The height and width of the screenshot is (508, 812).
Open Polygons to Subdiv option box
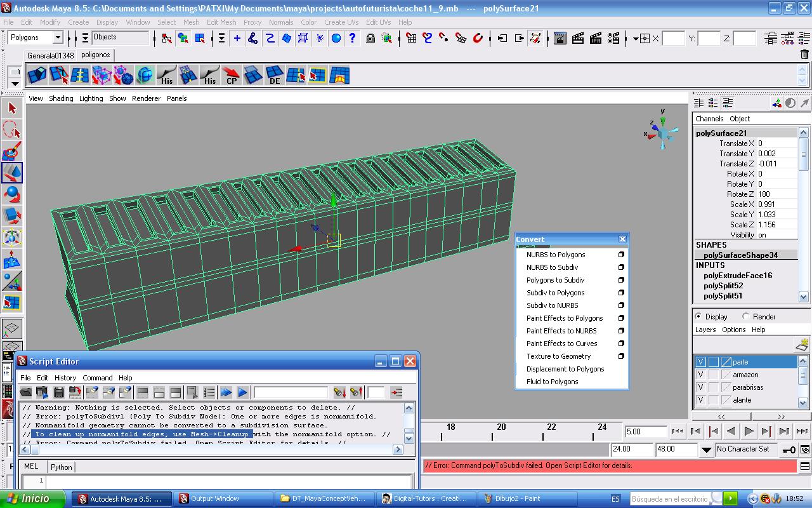pyautogui.click(x=621, y=280)
